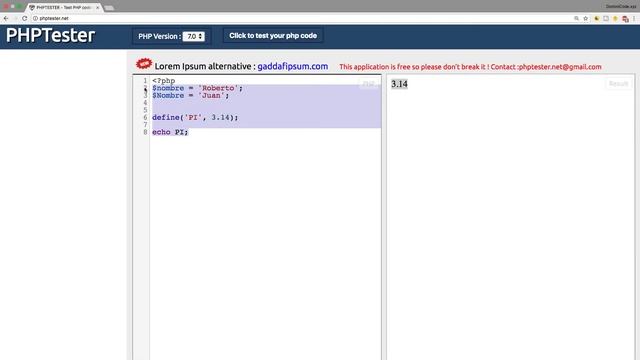Click line number 6 in the gutter
This screenshot has width=640, height=360.
pyautogui.click(x=145, y=118)
